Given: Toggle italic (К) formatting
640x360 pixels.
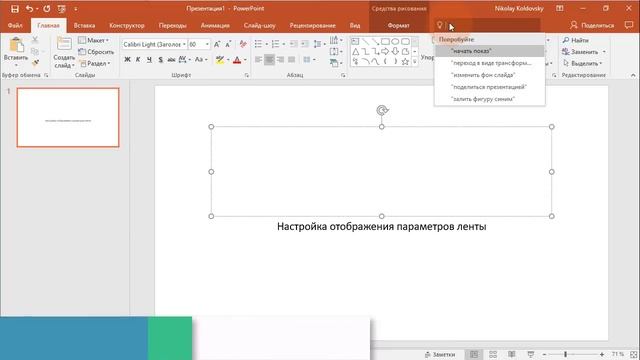Looking at the screenshot, I should coord(138,60).
